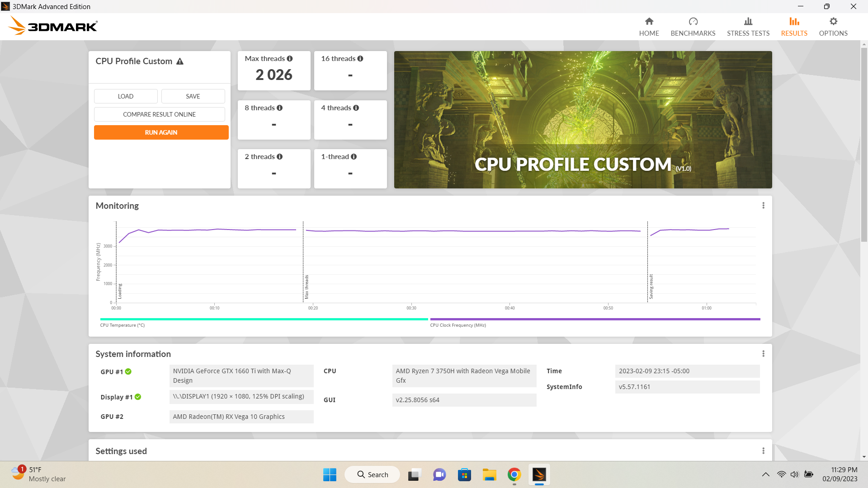This screenshot has width=868, height=488.
Task: Open the Chat app in the taskbar
Action: click(439, 475)
